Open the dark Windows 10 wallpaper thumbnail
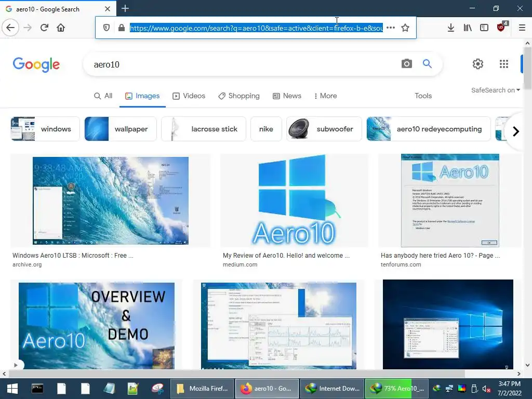The image size is (532, 399). 448,324
